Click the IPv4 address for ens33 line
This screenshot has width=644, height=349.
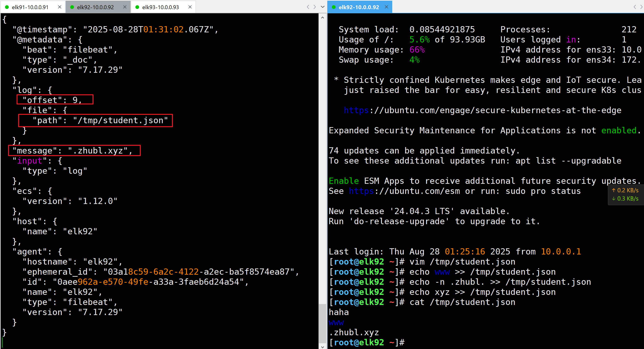[x=571, y=50]
